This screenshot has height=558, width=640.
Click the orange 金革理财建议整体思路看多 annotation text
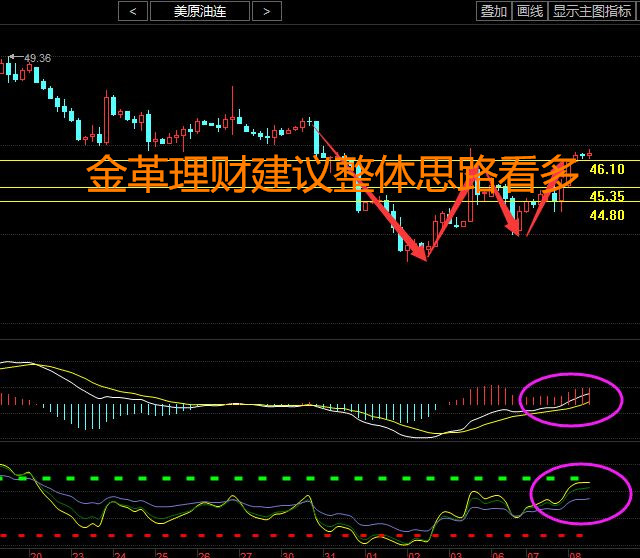pos(332,175)
